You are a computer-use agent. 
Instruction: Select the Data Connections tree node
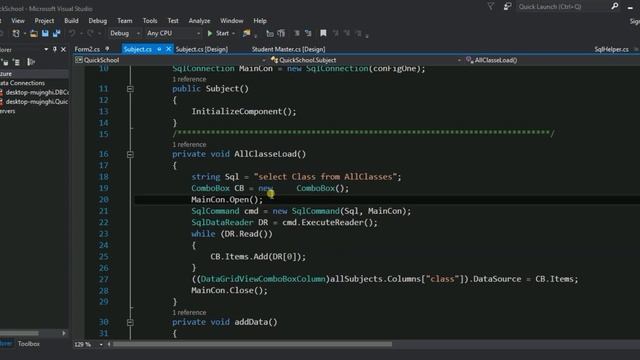coord(22,83)
